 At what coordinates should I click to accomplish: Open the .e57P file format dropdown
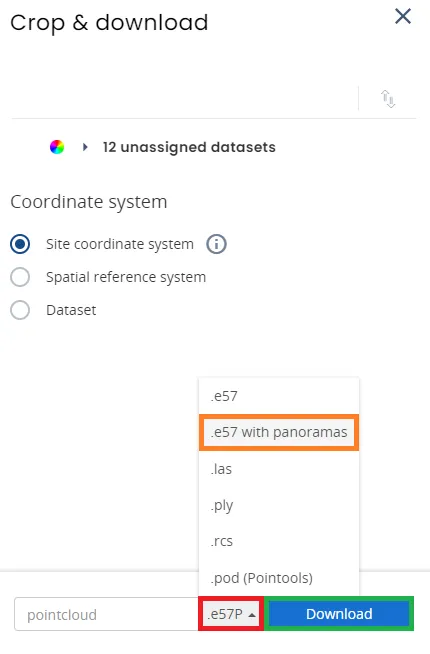[x=231, y=614]
